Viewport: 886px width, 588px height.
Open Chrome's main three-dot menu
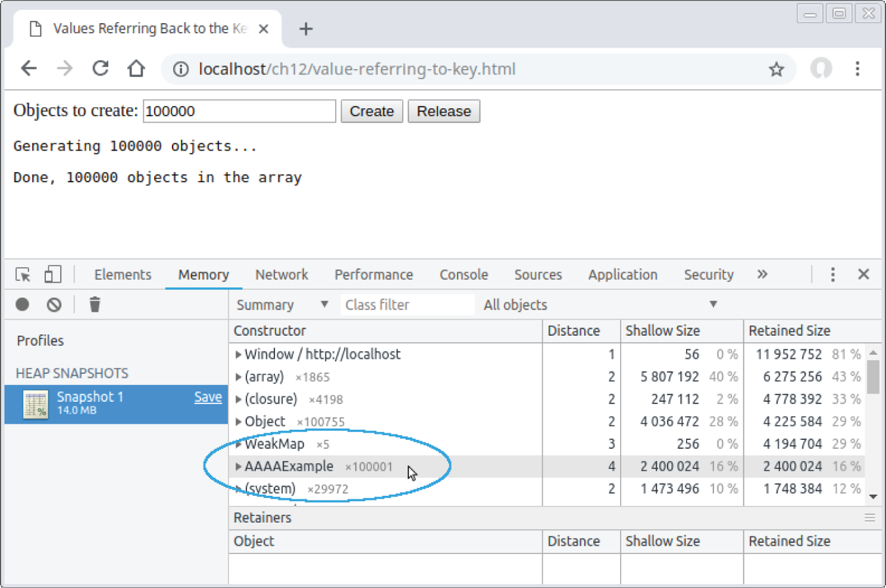click(858, 69)
